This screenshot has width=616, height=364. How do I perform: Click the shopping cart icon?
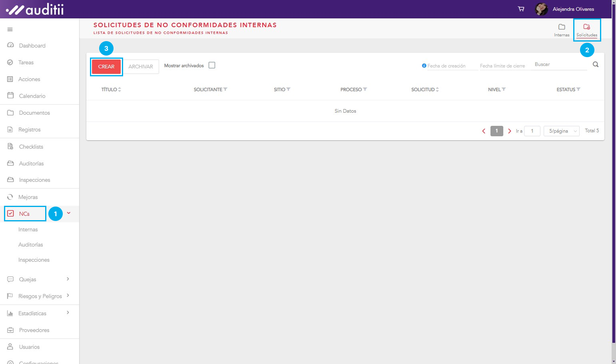[521, 9]
